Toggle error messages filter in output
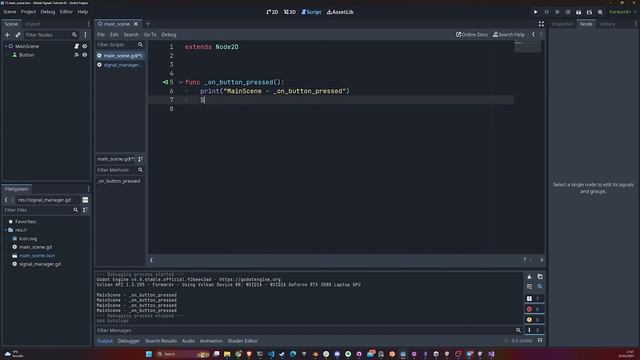 point(534,309)
